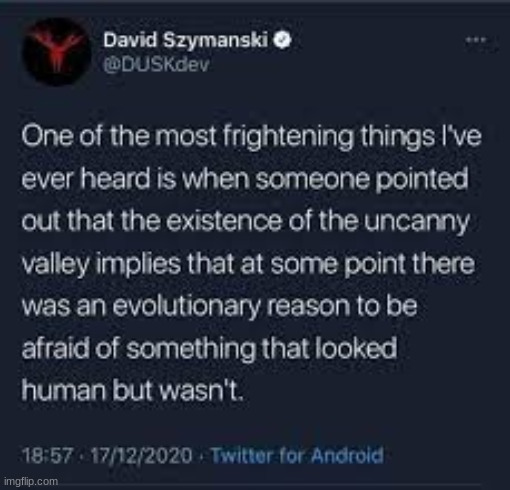Click the word "frightening" in the tweet
This screenshot has height=490, width=510.
(x=288, y=138)
